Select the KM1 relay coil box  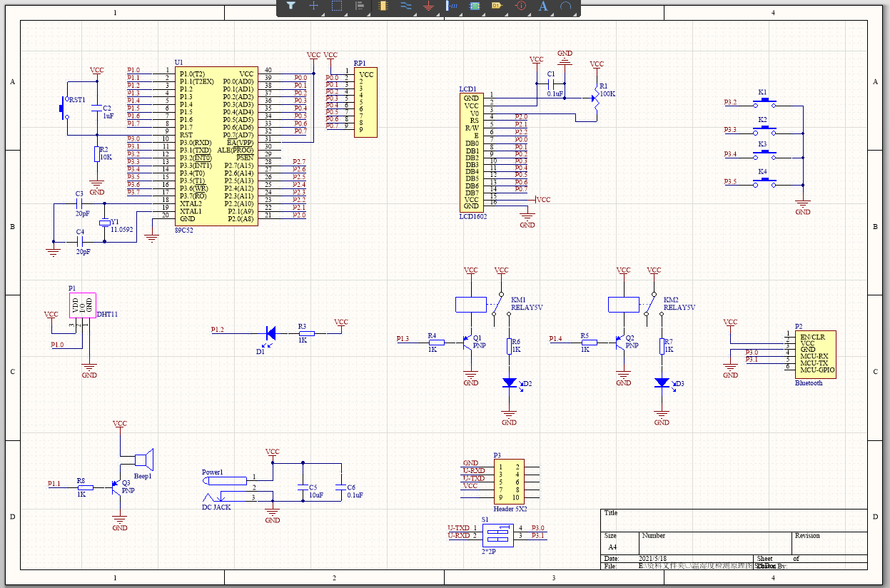coord(470,305)
